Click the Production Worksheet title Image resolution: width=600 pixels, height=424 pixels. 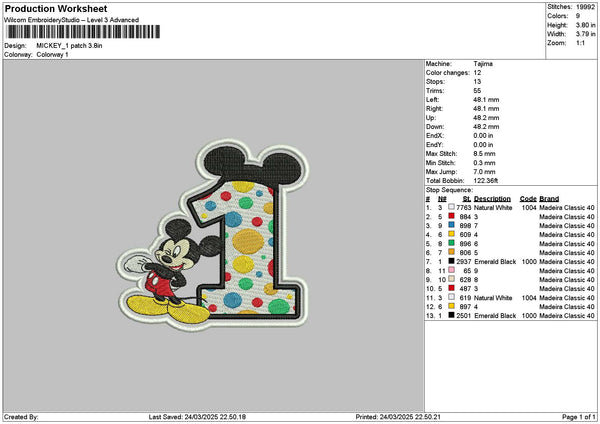point(56,8)
